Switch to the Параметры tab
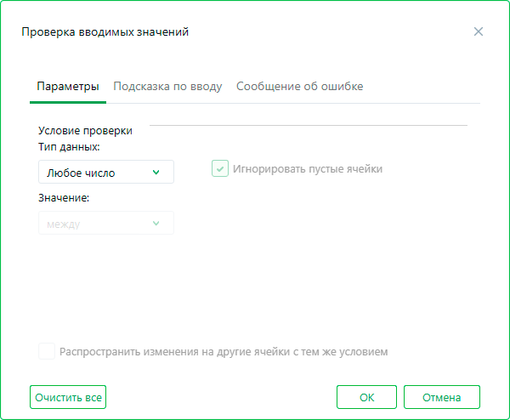510x420 pixels. click(68, 87)
